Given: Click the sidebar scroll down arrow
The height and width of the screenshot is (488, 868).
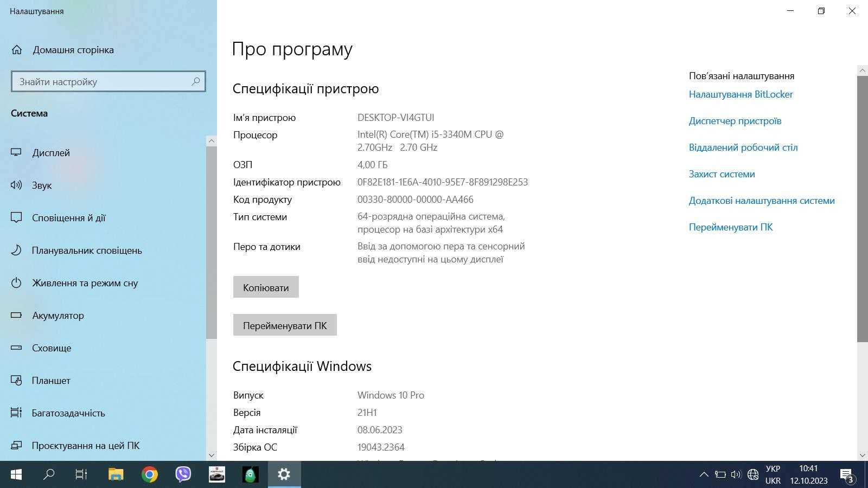Looking at the screenshot, I should (212, 455).
